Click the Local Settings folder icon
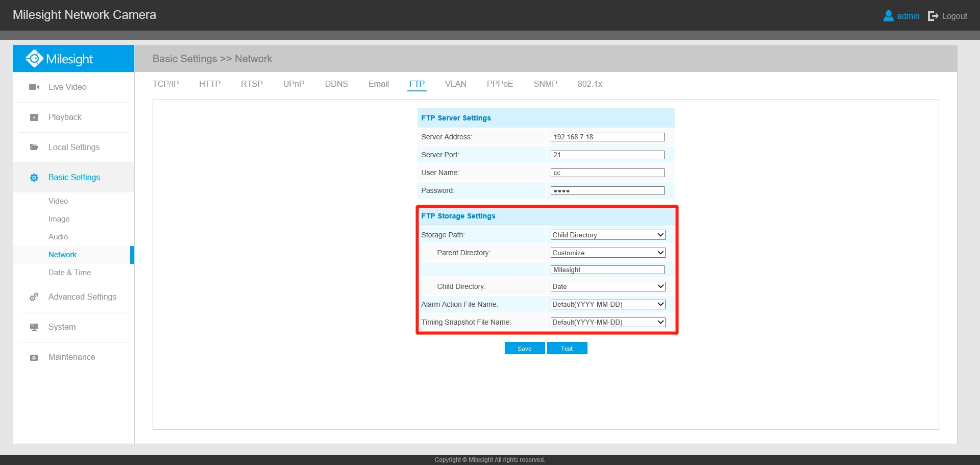 (x=34, y=148)
